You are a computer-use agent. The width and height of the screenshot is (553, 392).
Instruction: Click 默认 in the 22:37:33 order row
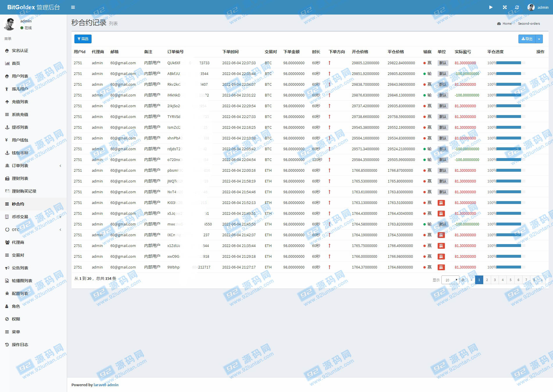click(x=443, y=63)
